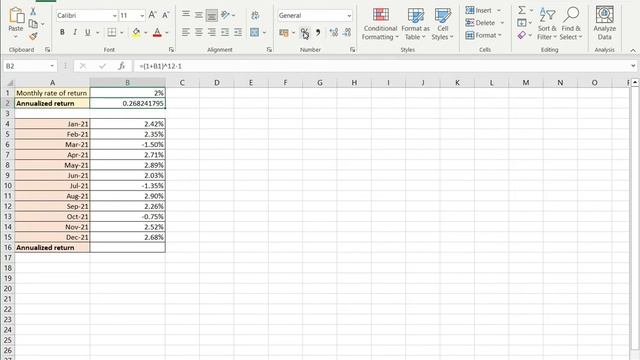
Task: Toggle Underline formatting
Action: (87, 32)
